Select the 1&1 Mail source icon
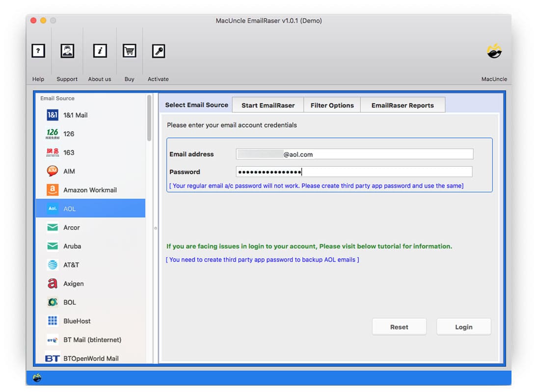 coord(53,115)
